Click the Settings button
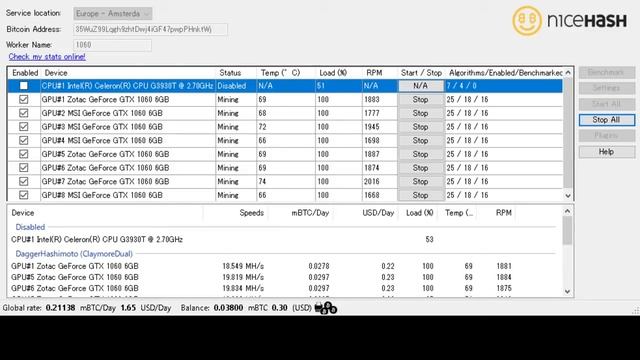640x360 pixels. (x=607, y=88)
